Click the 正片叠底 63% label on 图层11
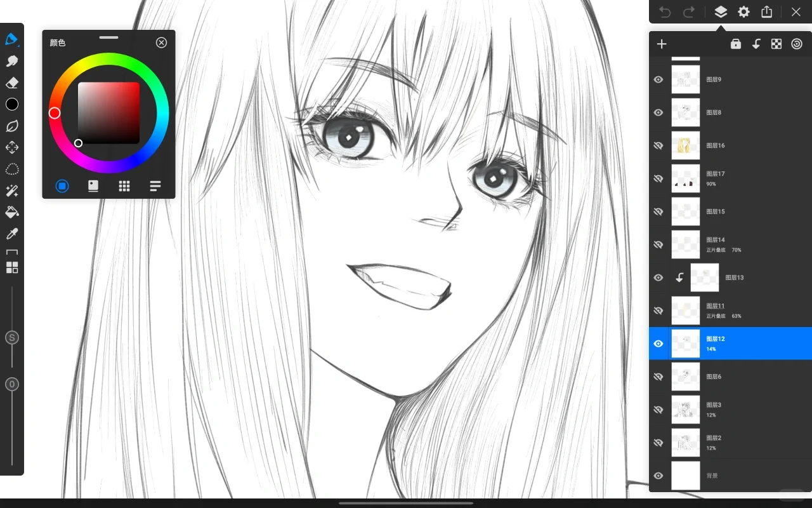812x508 pixels. click(x=724, y=316)
